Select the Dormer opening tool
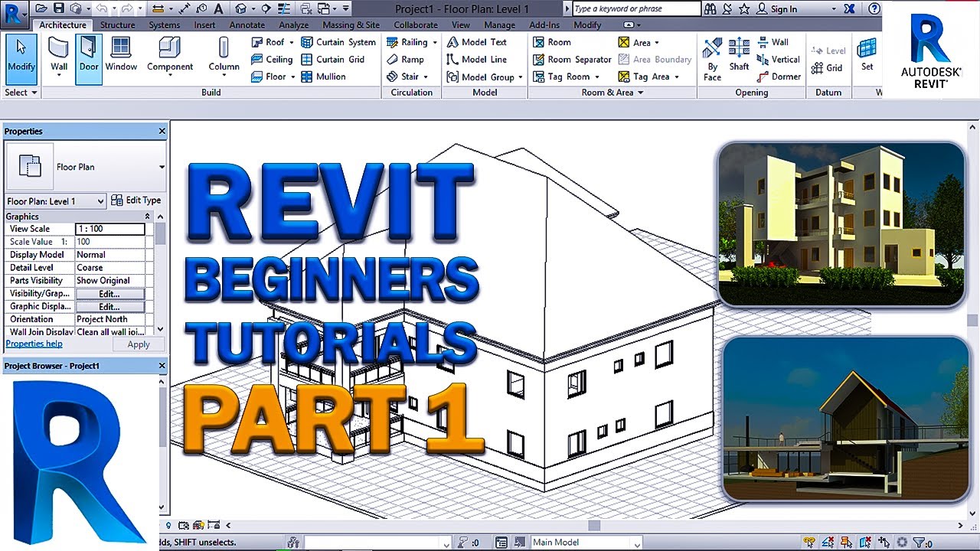This screenshot has height=551, width=980. pyautogui.click(x=779, y=77)
